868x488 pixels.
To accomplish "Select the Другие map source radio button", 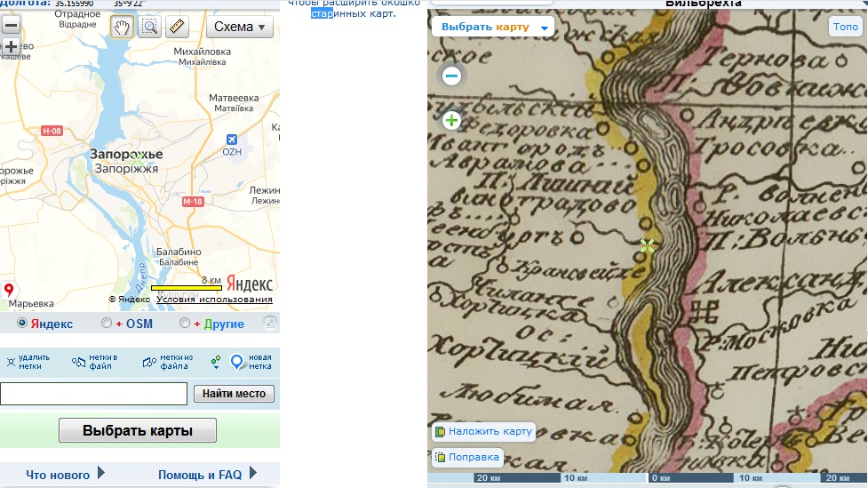I will pos(185,324).
